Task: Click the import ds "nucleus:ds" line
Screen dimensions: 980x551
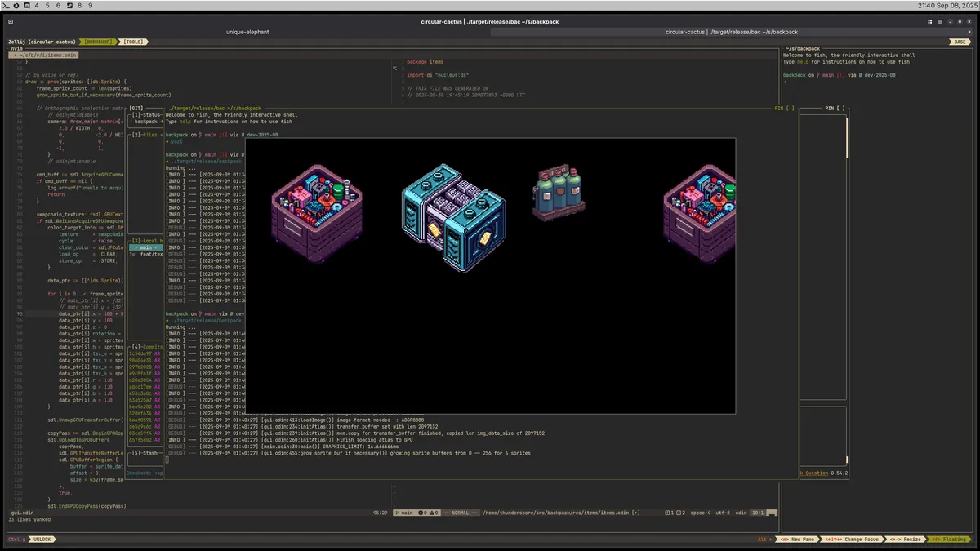Action: pos(436,75)
